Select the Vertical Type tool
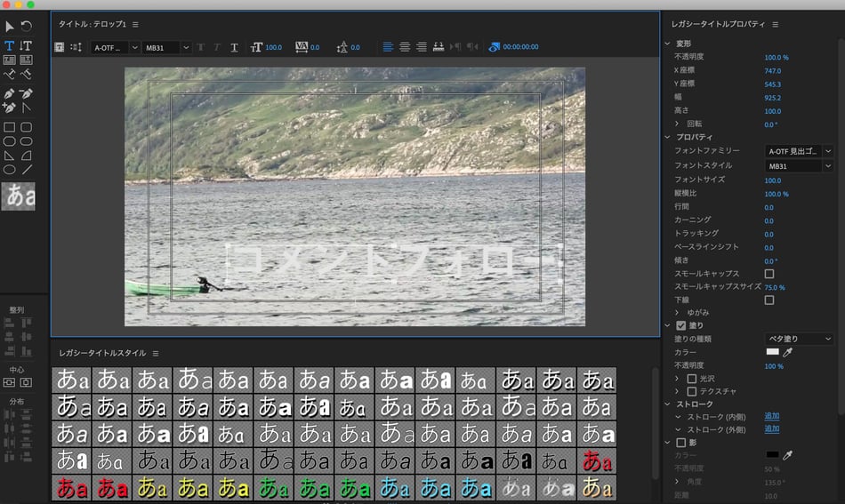Viewport: 845px width, 504px height. click(x=27, y=45)
